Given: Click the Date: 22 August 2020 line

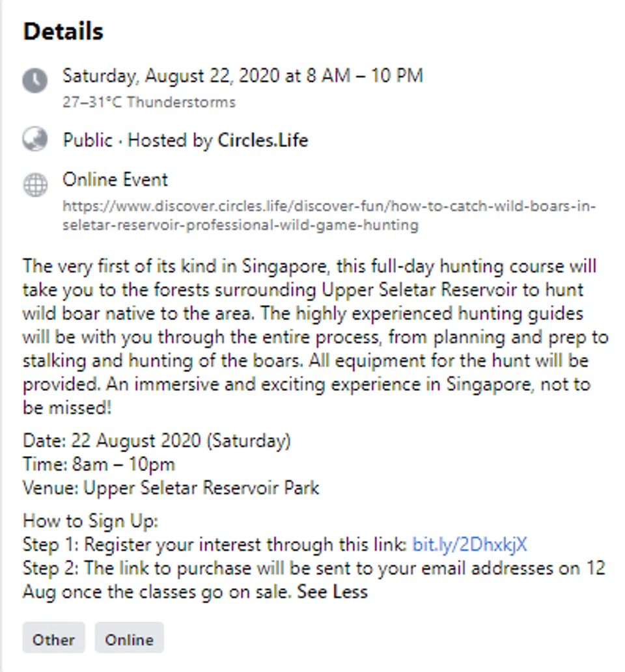Looking at the screenshot, I should point(156,440).
